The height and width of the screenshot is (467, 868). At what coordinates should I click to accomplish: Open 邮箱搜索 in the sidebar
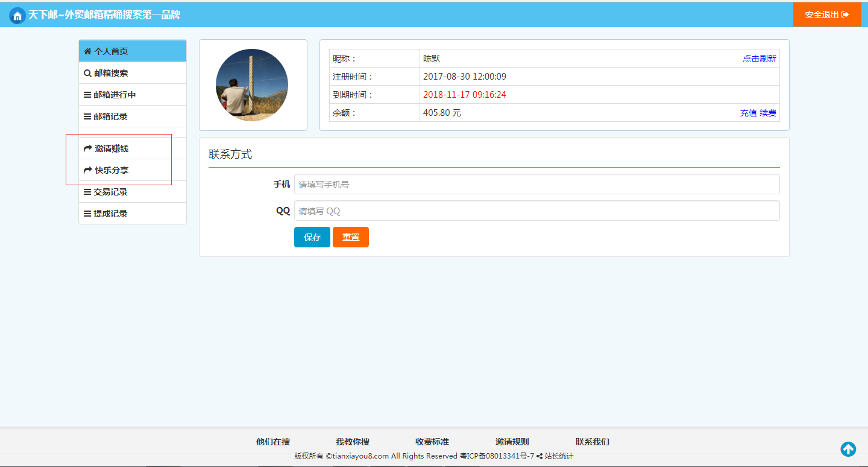(132, 73)
